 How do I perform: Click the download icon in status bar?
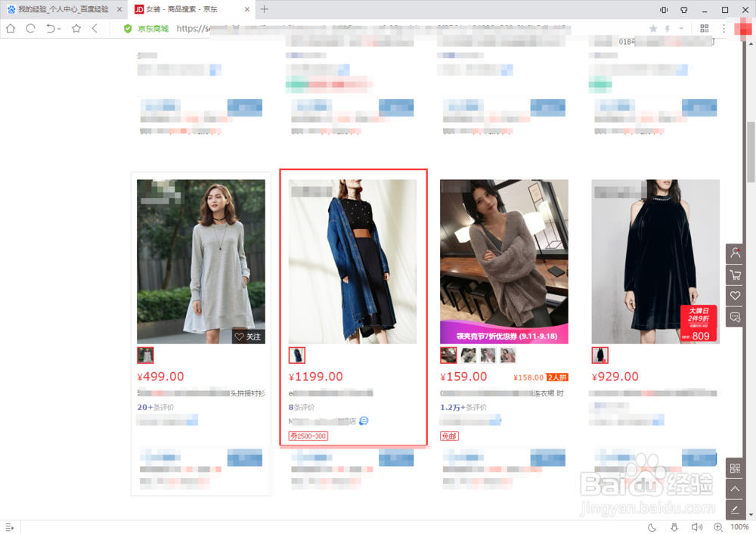click(674, 527)
